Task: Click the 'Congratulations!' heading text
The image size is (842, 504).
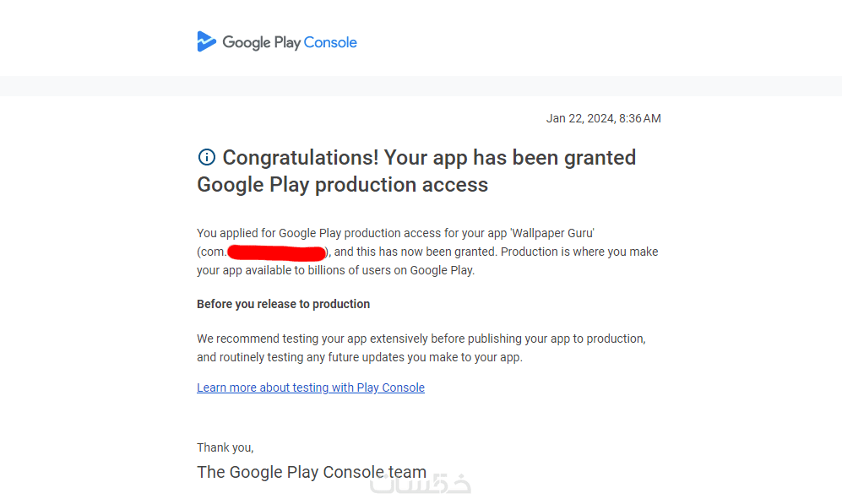Action: (300, 158)
